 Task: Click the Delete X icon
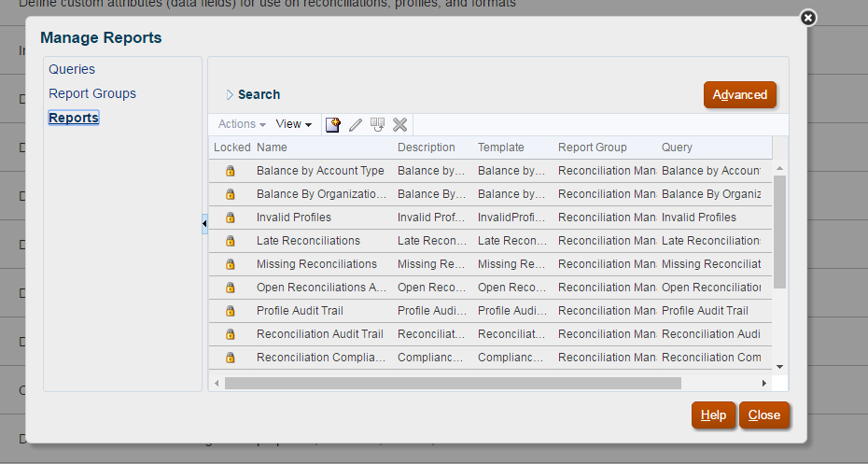coord(400,124)
